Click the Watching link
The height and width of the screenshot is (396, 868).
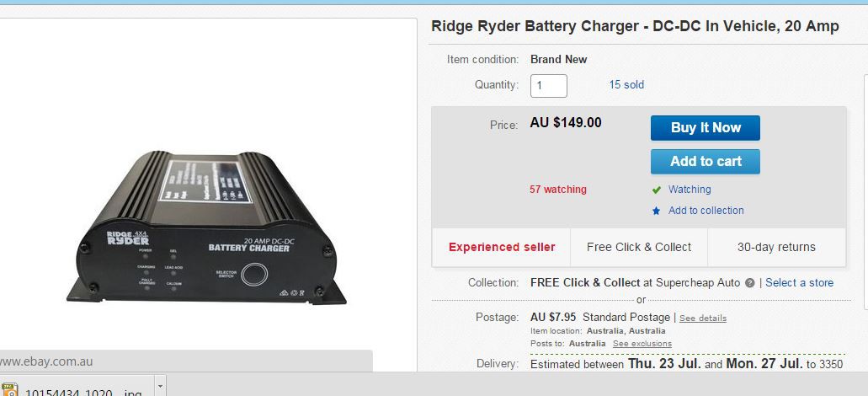pyautogui.click(x=690, y=190)
